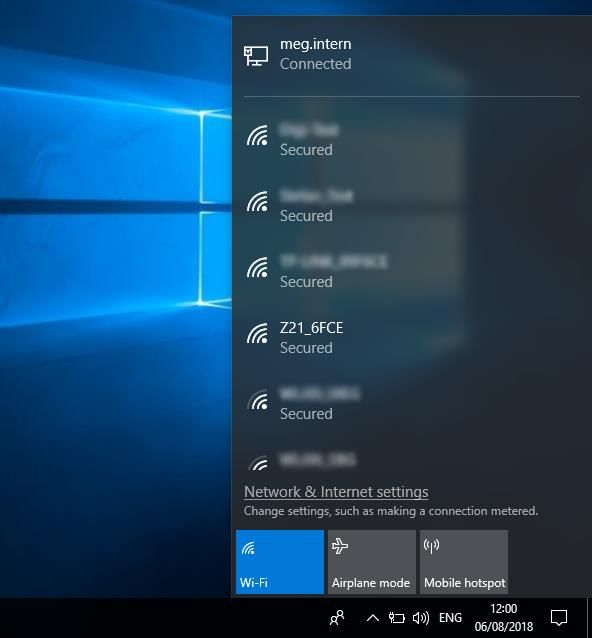Screen dimensions: 592x638
Task: Turn on Mobile hotspot tile
Action: (x=464, y=562)
